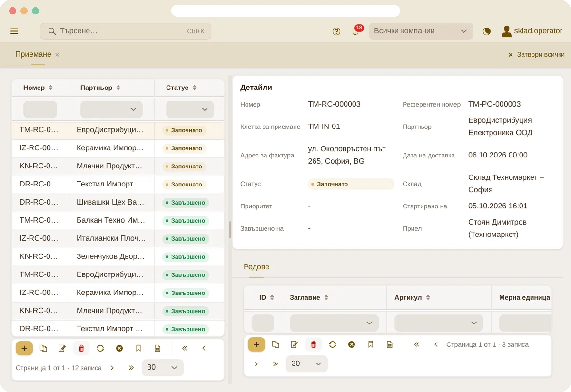Close the Приемане tab
Screen dimensions: 571x392
point(57,55)
